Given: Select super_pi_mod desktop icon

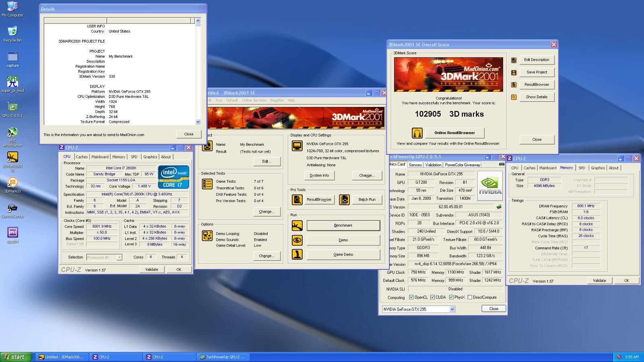Looking at the screenshot, I should pos(12,84).
